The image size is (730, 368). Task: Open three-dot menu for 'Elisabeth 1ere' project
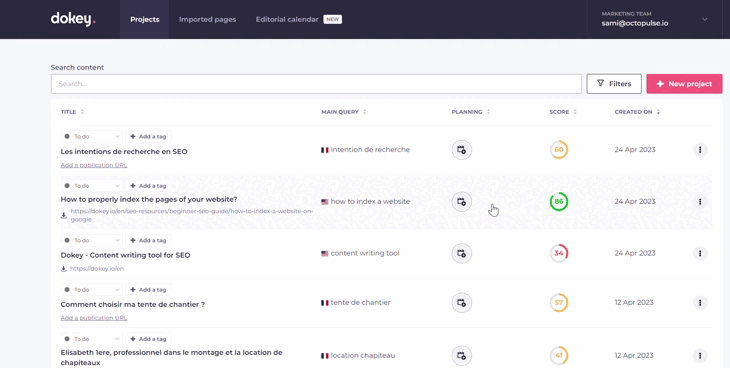click(x=700, y=355)
